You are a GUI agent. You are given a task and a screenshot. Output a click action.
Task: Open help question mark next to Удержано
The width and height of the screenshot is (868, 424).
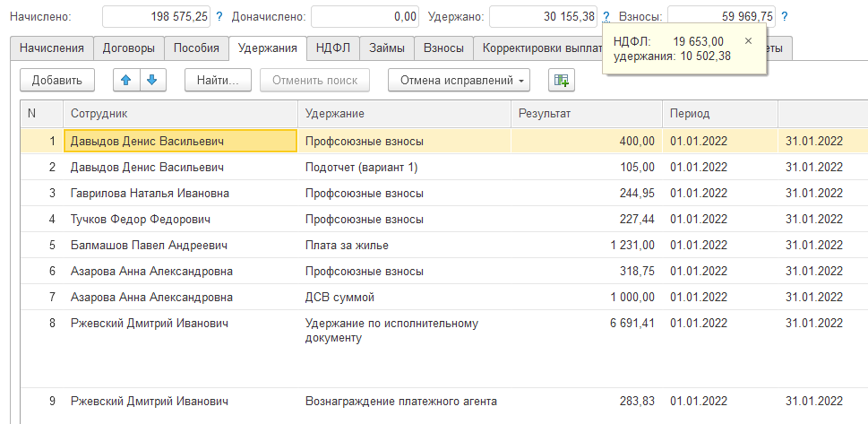click(606, 17)
